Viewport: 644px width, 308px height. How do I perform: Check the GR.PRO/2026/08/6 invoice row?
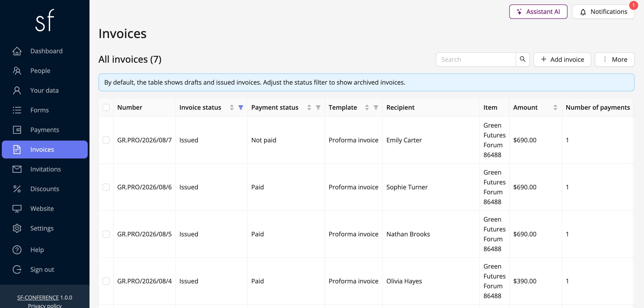106,187
